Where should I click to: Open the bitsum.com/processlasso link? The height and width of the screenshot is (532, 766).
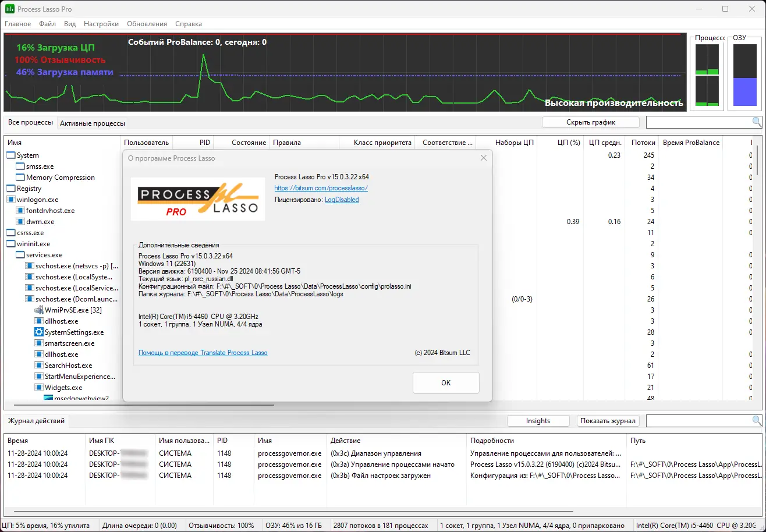coord(321,189)
